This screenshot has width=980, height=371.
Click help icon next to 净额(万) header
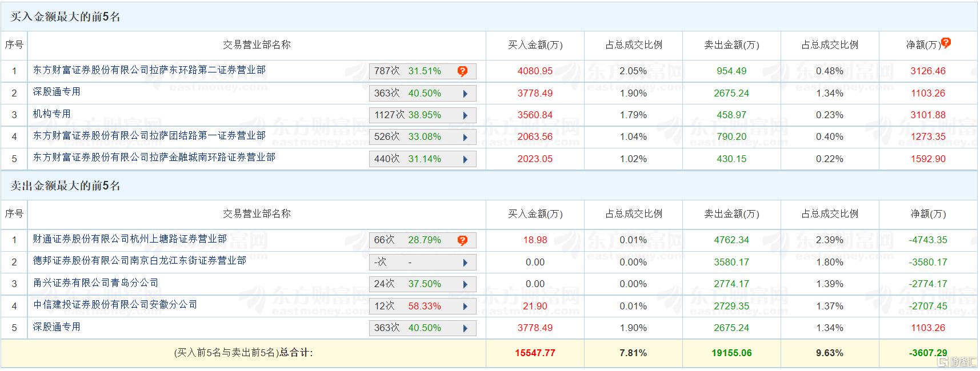946,43
